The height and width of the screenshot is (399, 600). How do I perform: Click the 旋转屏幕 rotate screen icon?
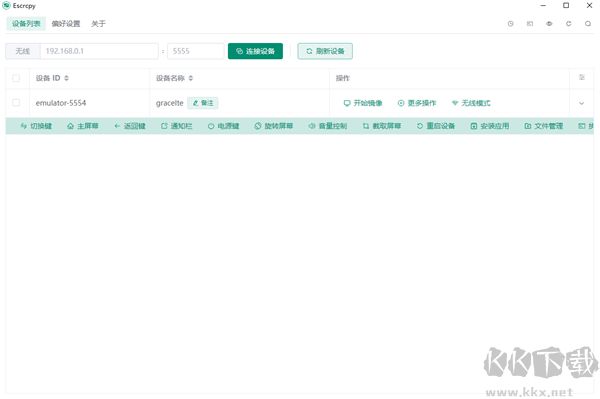[258, 126]
